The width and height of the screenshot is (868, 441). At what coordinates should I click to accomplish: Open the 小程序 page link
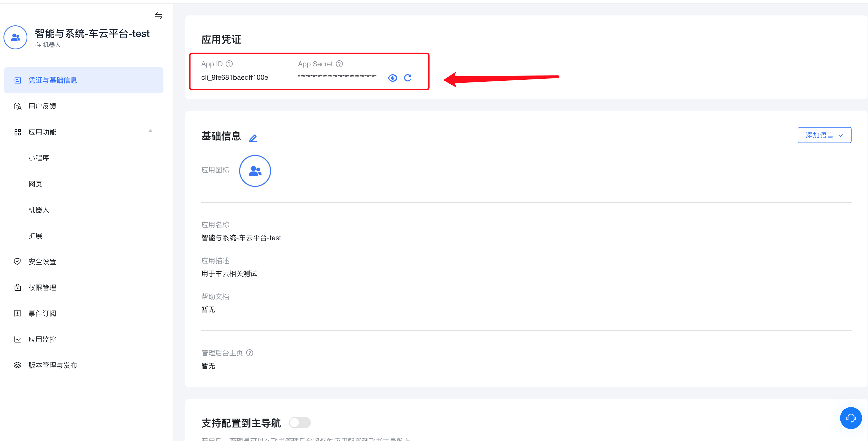point(39,158)
